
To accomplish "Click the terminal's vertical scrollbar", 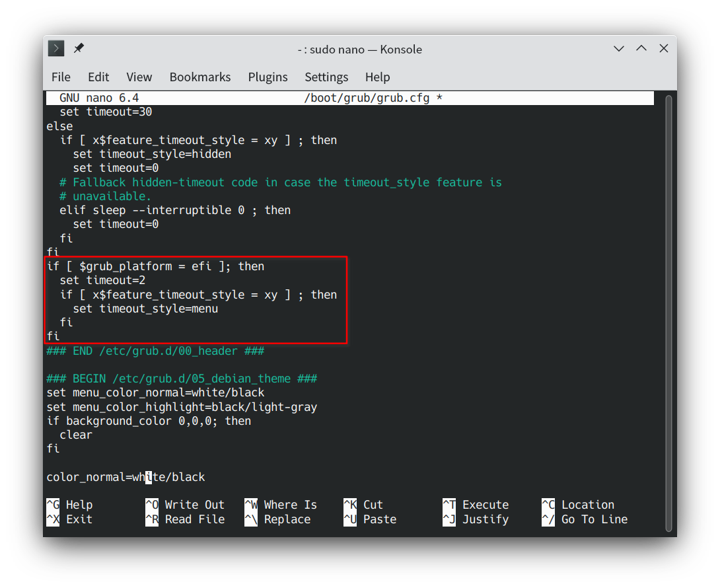I will point(668,311).
